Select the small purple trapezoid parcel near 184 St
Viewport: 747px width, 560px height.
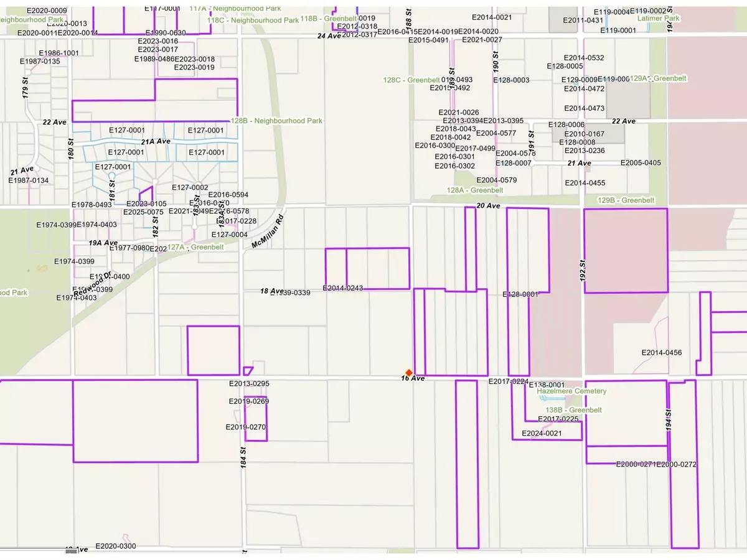click(x=248, y=371)
